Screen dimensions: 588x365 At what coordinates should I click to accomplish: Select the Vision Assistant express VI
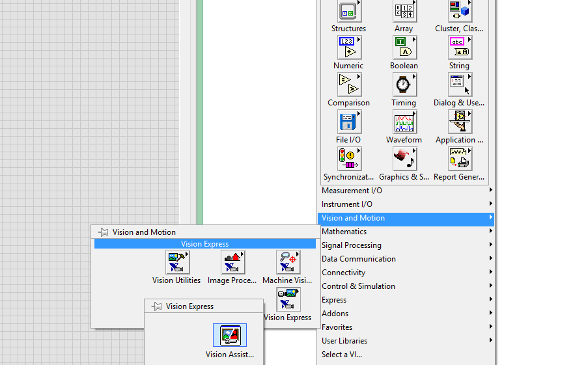230,335
